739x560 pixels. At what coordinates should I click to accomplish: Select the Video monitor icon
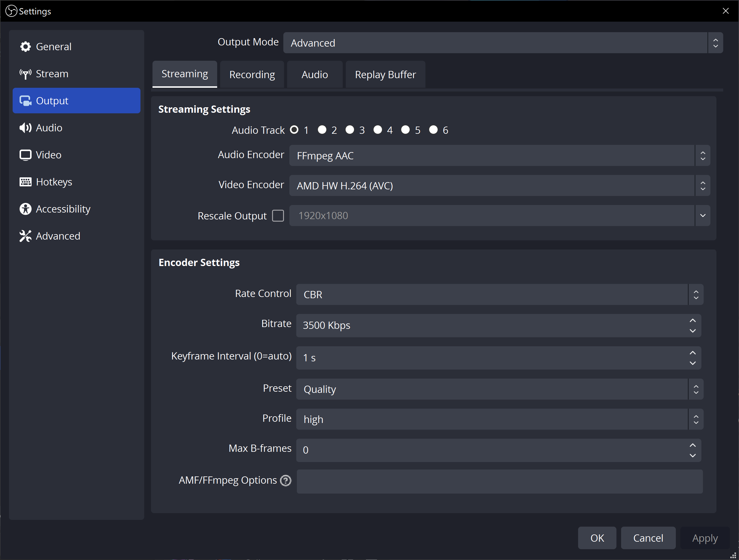25,155
